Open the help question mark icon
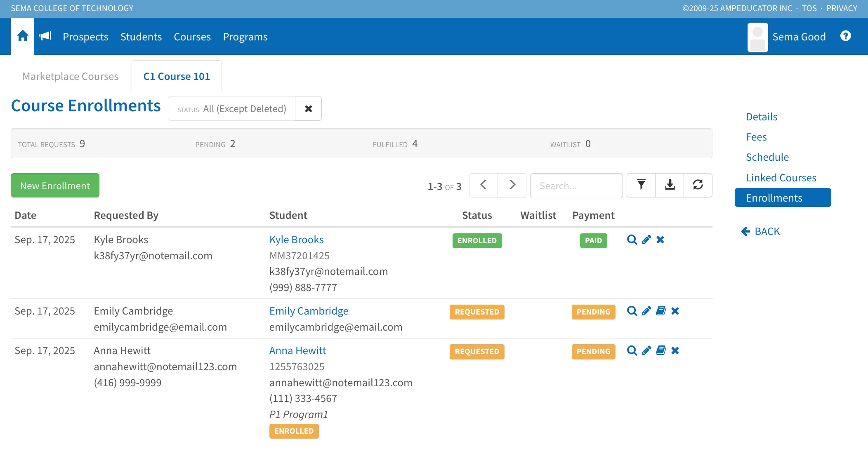868x451 pixels. tap(845, 36)
